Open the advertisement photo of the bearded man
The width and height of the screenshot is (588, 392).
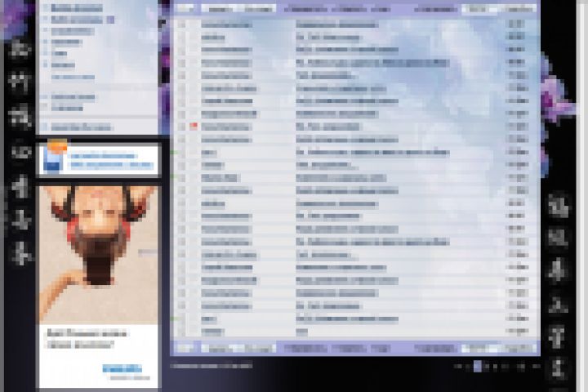point(99,255)
